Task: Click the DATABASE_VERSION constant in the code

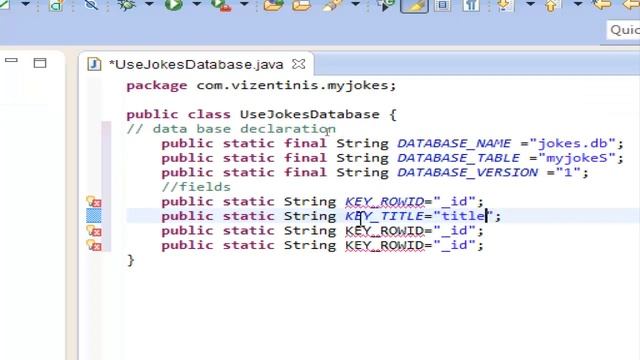Action: tap(467, 173)
